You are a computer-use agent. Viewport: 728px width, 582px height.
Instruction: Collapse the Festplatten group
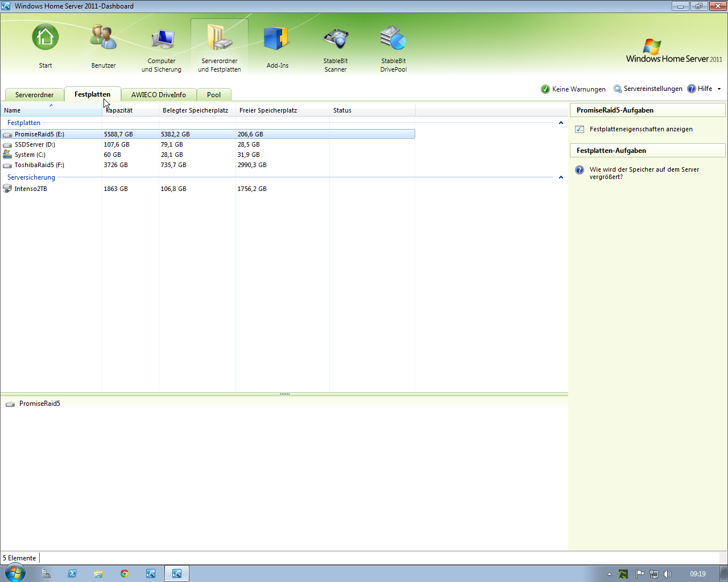(561, 123)
